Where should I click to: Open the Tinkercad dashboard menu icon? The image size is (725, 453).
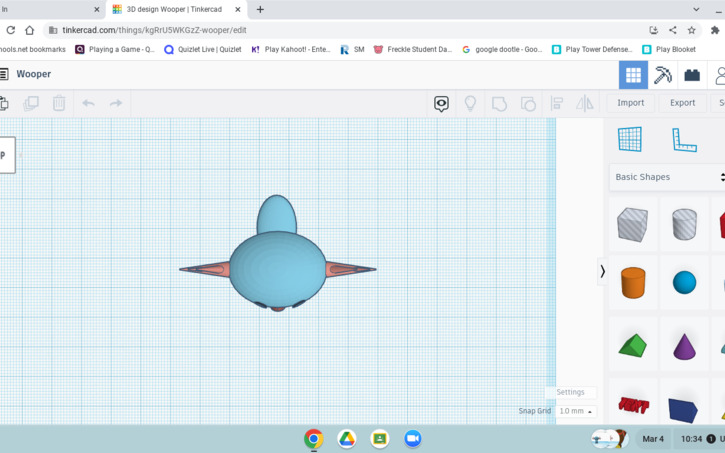(x=4, y=74)
